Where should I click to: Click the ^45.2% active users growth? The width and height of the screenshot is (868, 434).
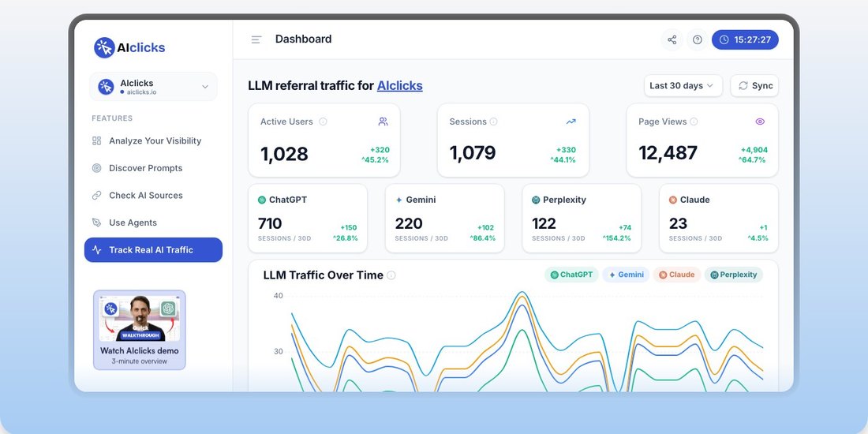(x=376, y=160)
